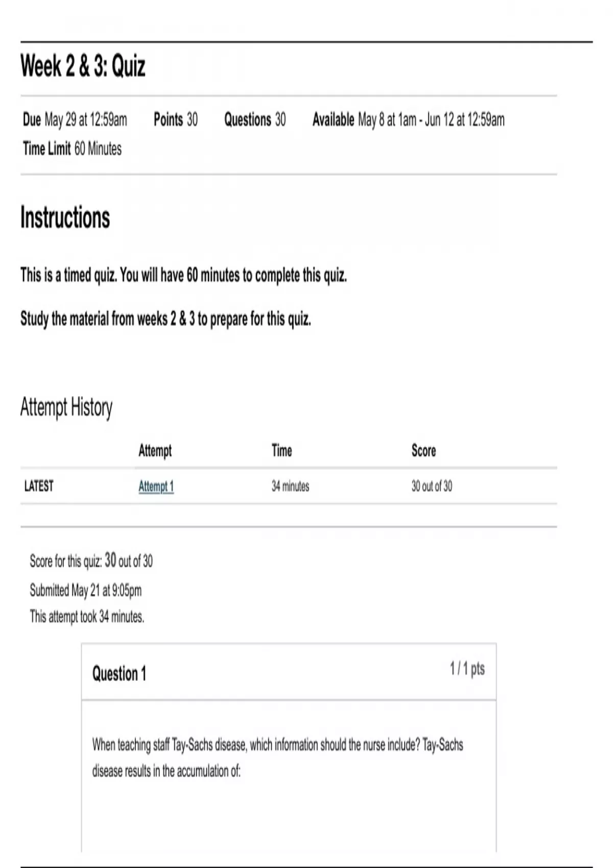Screen dimensions: 613x868
Task: Open the Attempt 1 link
Action: tap(156, 487)
